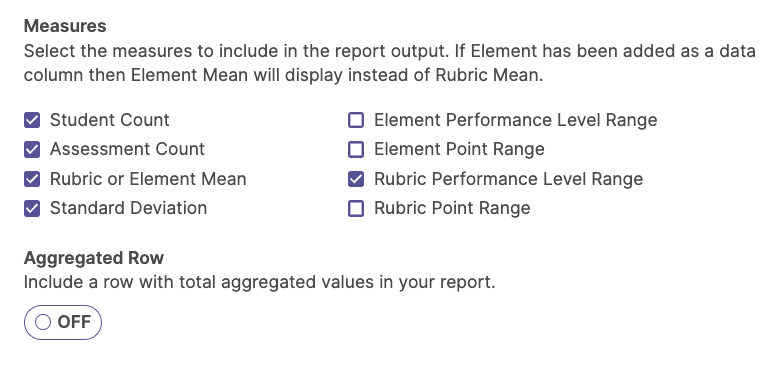Turn on the Aggregated Row OFF toggle
This screenshot has height=368, width=772.
(x=63, y=322)
